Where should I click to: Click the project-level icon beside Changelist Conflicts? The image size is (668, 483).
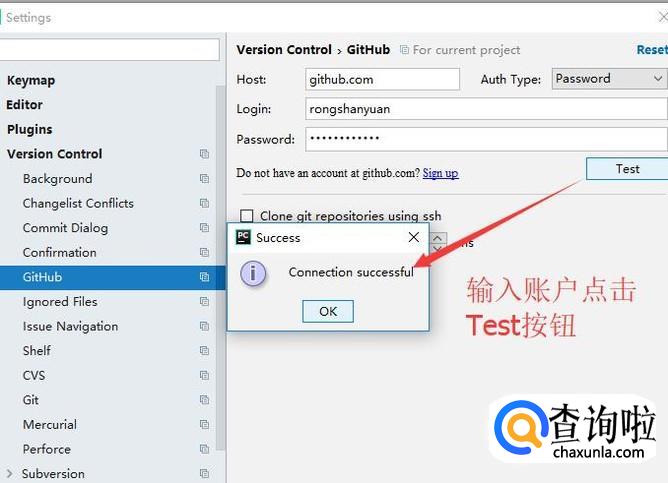click(204, 203)
